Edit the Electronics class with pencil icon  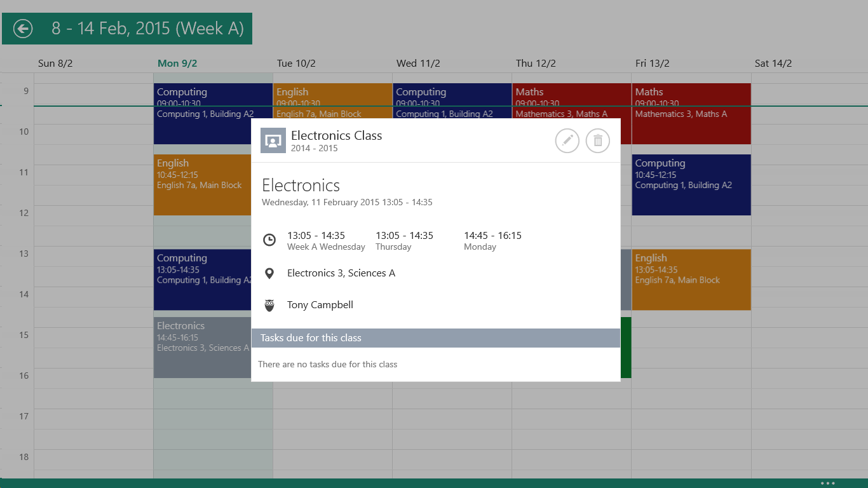pos(567,140)
